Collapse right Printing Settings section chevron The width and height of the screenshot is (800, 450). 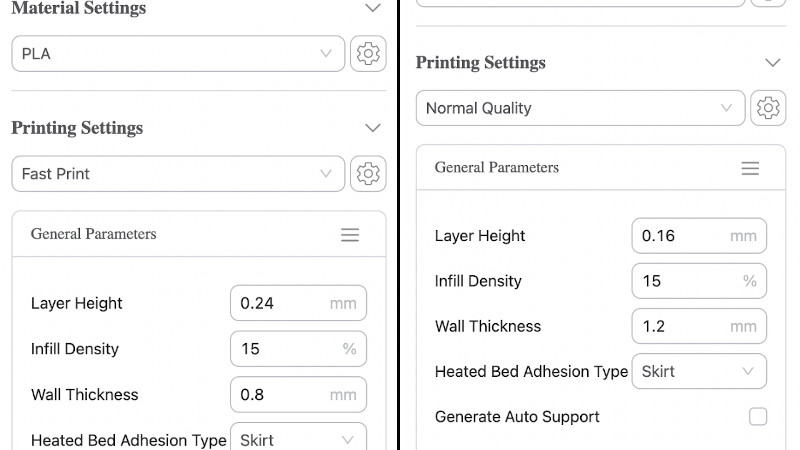point(772,62)
